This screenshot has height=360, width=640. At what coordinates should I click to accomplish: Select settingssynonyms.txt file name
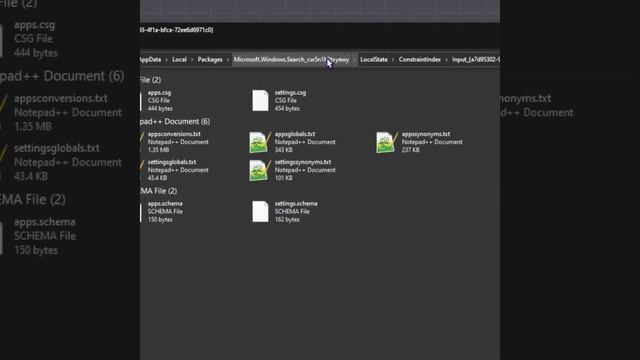(x=303, y=162)
